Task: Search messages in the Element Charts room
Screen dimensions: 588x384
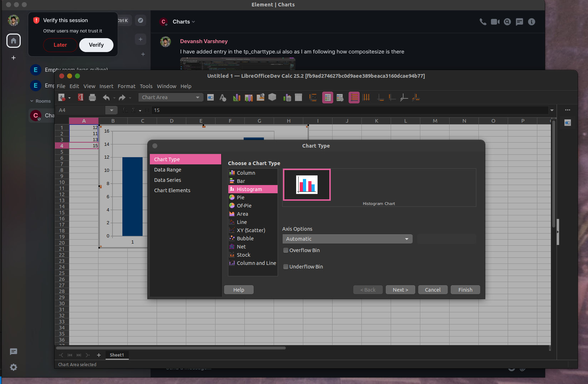Action: (x=507, y=22)
